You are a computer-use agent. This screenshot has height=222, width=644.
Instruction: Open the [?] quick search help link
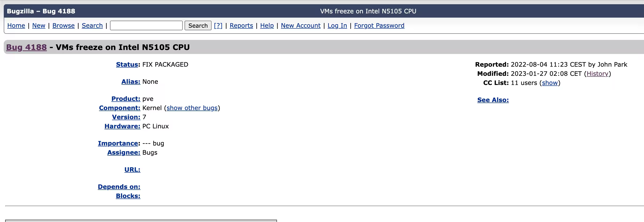(x=218, y=26)
